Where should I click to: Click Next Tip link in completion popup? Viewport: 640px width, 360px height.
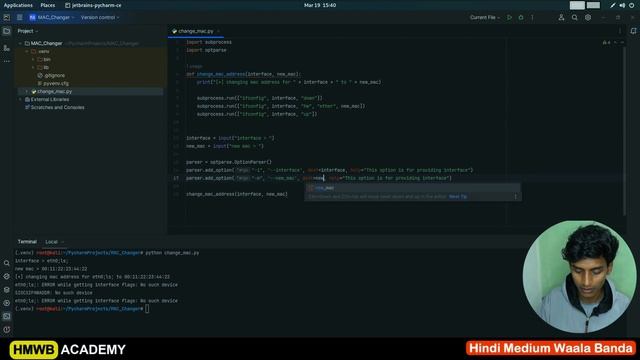pyautogui.click(x=458, y=197)
